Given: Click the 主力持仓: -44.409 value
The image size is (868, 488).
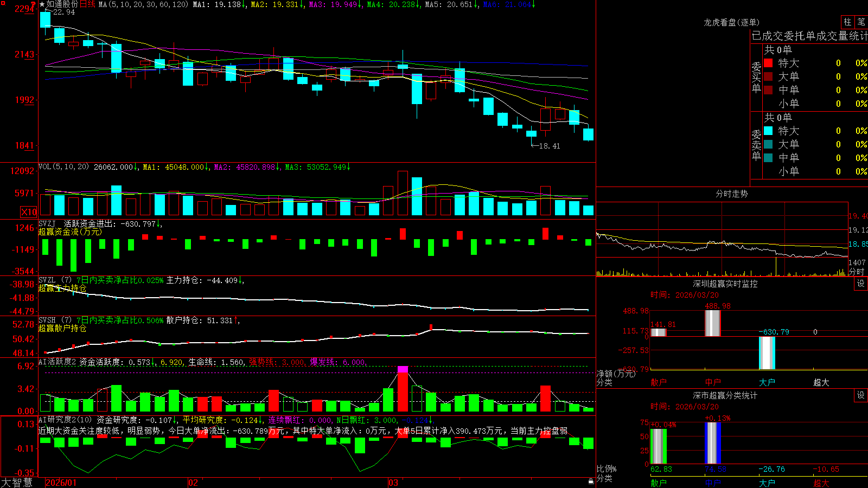Looking at the screenshot, I should (x=205, y=280).
